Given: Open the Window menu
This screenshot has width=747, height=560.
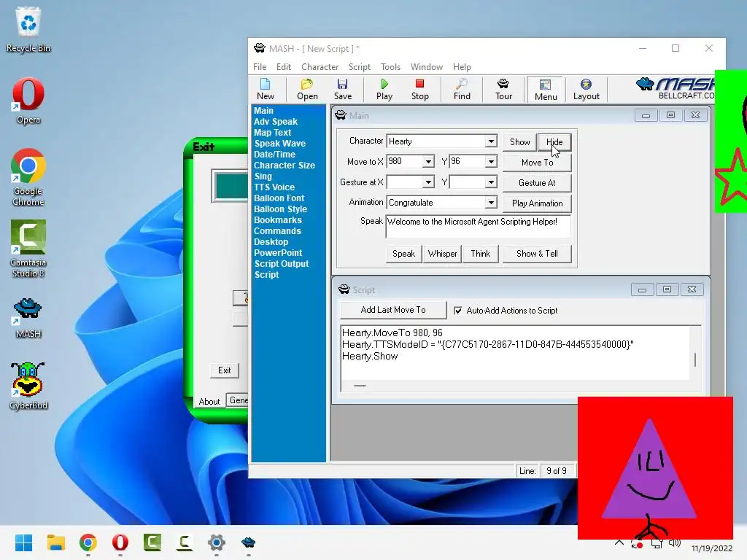Looking at the screenshot, I should [426, 66].
